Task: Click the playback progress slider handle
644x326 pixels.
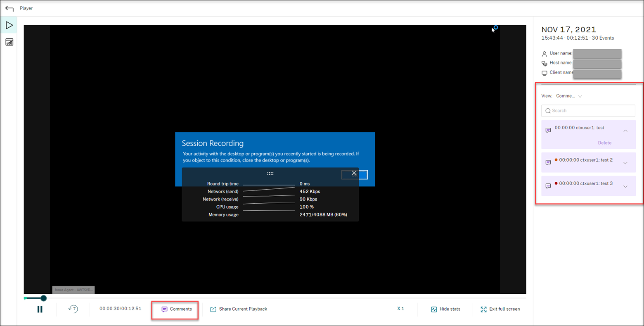Action: tap(43, 298)
